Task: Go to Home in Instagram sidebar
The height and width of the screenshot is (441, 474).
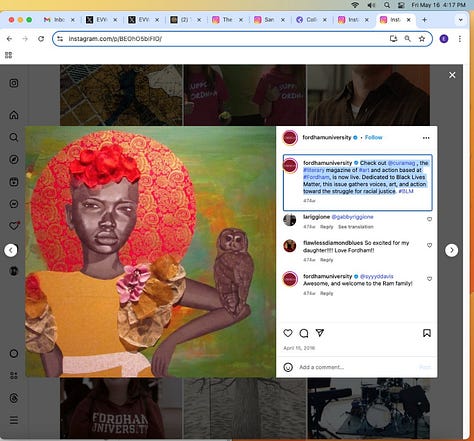Action: click(14, 115)
